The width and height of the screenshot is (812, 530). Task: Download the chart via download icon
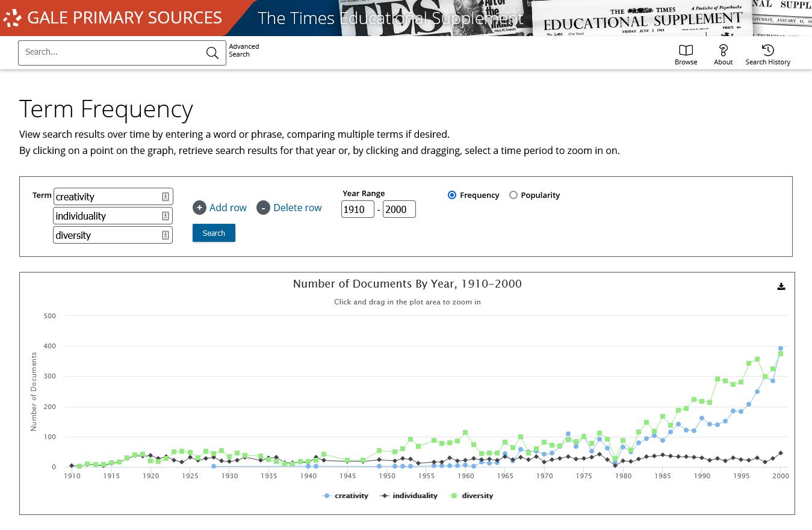(781, 286)
